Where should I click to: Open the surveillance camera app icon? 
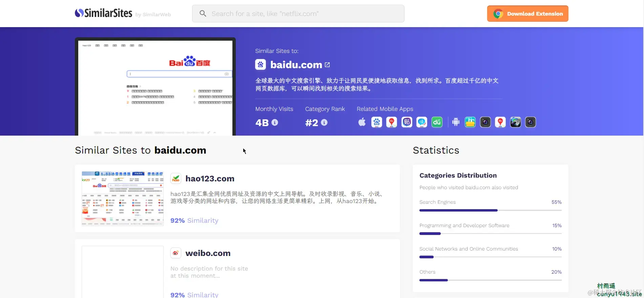pyautogui.click(x=516, y=122)
